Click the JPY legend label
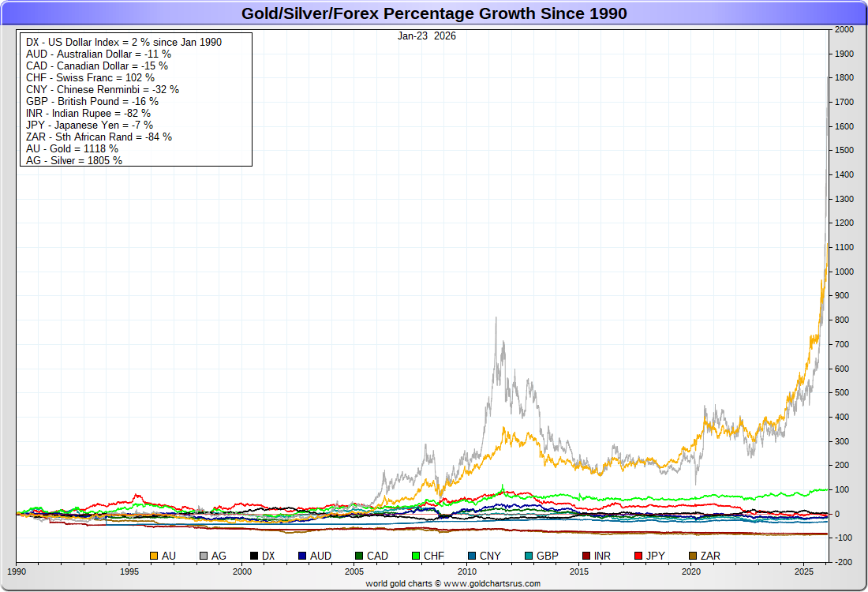868x592 pixels. click(x=656, y=556)
